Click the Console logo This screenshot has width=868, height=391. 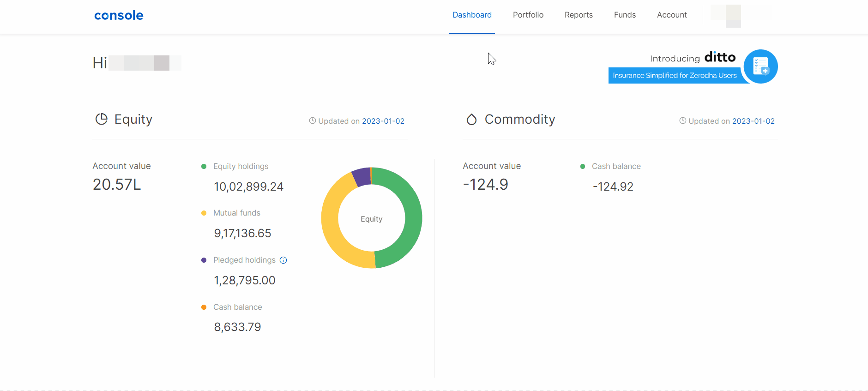coord(119,15)
